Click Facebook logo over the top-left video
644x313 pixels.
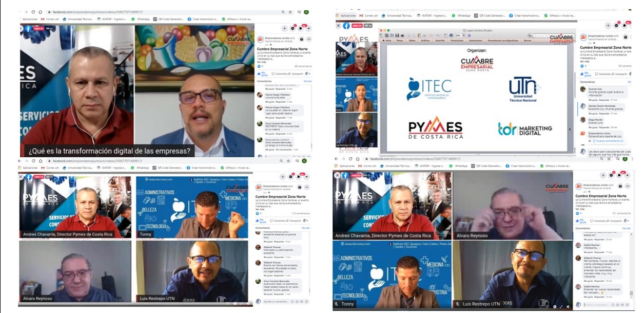[x=28, y=29]
